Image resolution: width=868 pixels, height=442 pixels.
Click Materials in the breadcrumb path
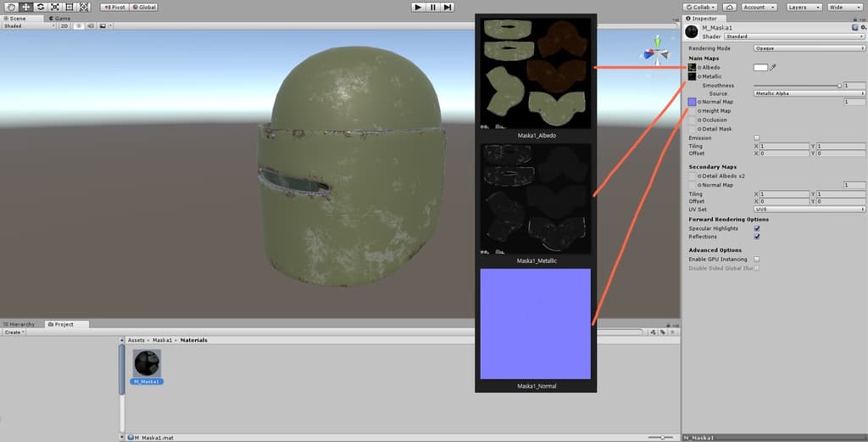[x=194, y=340]
